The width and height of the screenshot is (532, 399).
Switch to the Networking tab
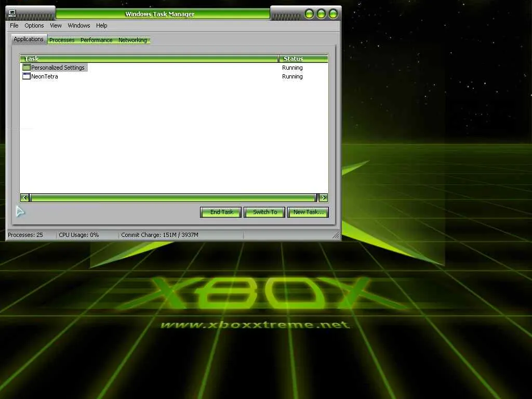click(x=132, y=40)
